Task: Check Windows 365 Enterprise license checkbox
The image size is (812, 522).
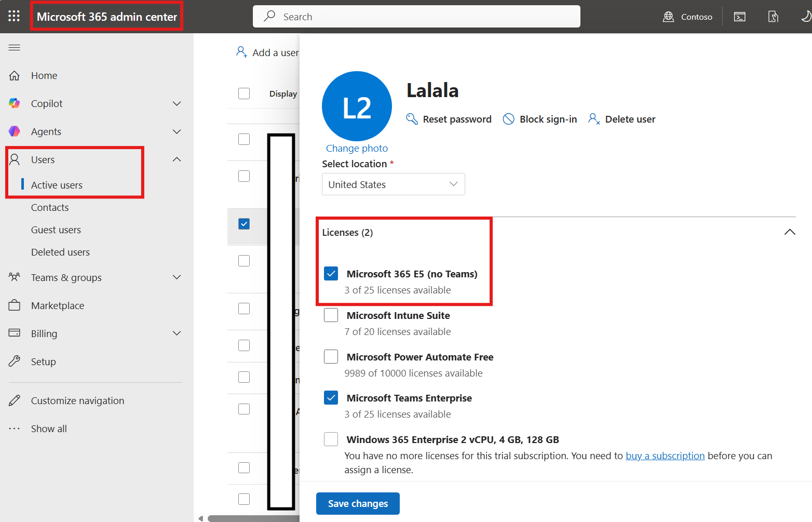Action: coord(331,439)
